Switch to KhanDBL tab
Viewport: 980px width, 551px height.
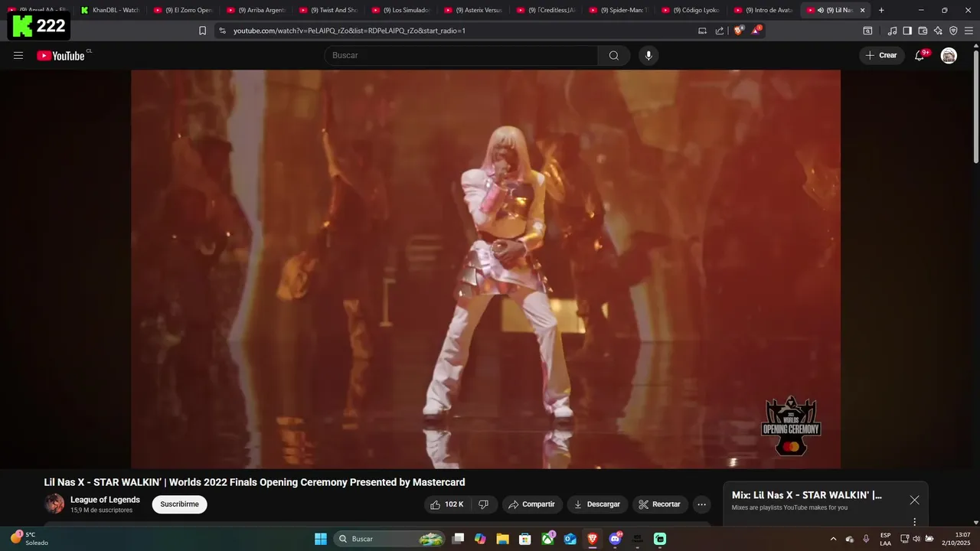click(x=109, y=10)
